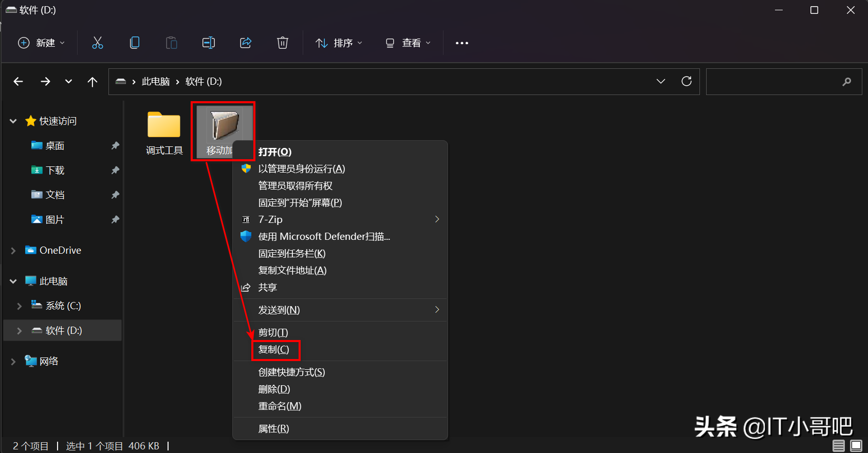Choose 以管理员身份运行(A) in context menu
The width and height of the screenshot is (868, 453).
coord(340,168)
